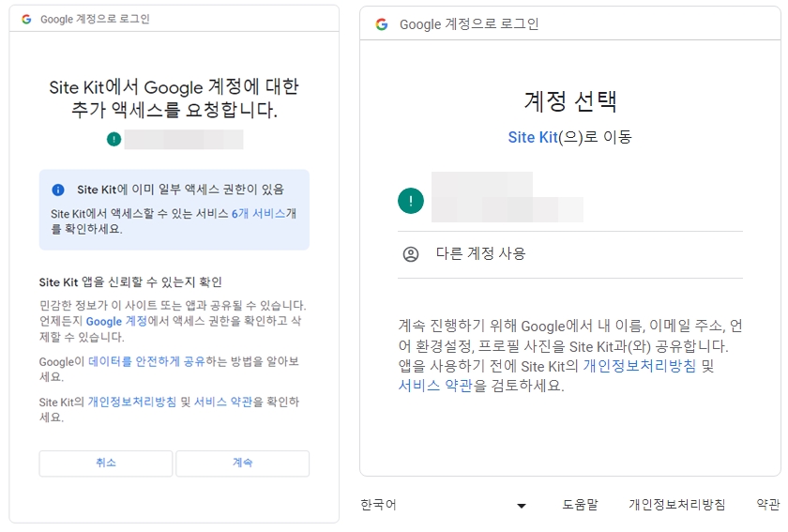The width and height of the screenshot is (788, 532).
Task: Open 약관 footer link
Action: click(x=768, y=505)
